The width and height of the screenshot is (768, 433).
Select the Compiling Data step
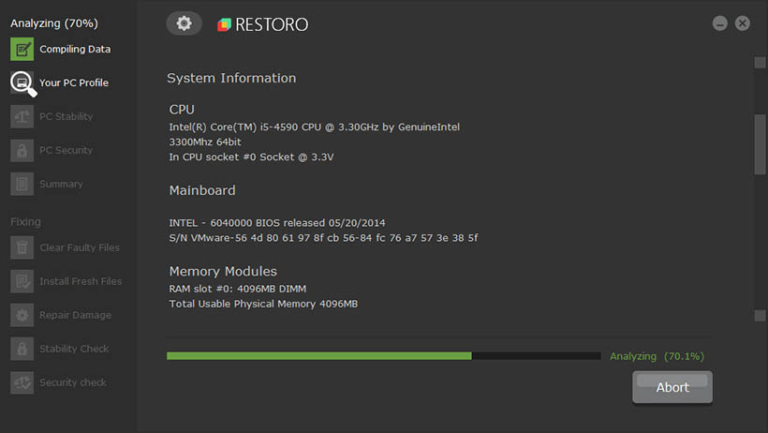pyautogui.click(x=75, y=49)
